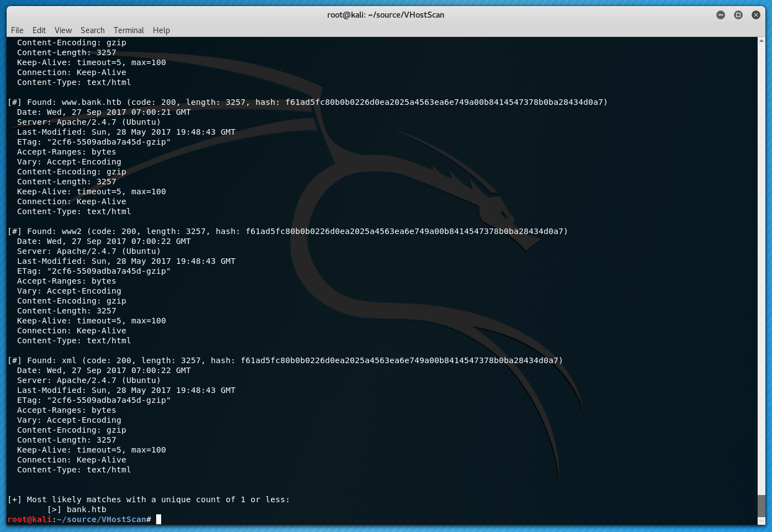Viewport: 772px width, 532px height.
Task: Open the Help menu
Action: [x=161, y=30]
